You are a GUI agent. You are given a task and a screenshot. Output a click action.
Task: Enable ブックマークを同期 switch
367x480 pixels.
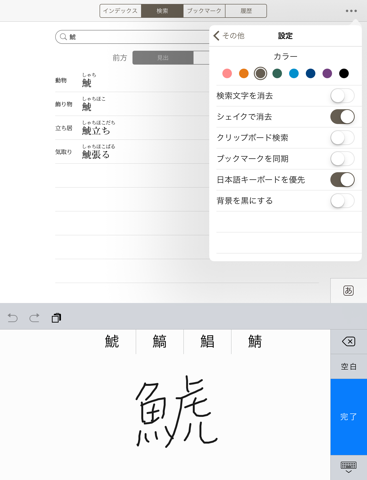click(342, 159)
